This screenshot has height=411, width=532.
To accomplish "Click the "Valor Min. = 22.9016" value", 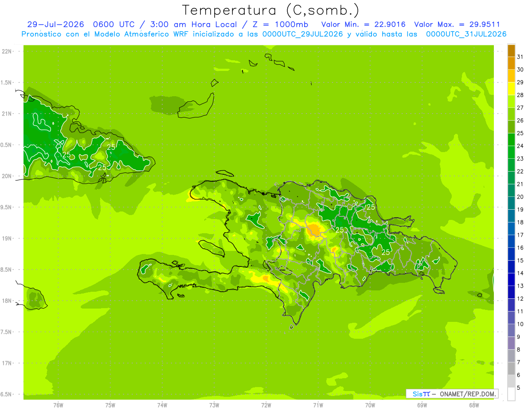I will [x=363, y=24].
